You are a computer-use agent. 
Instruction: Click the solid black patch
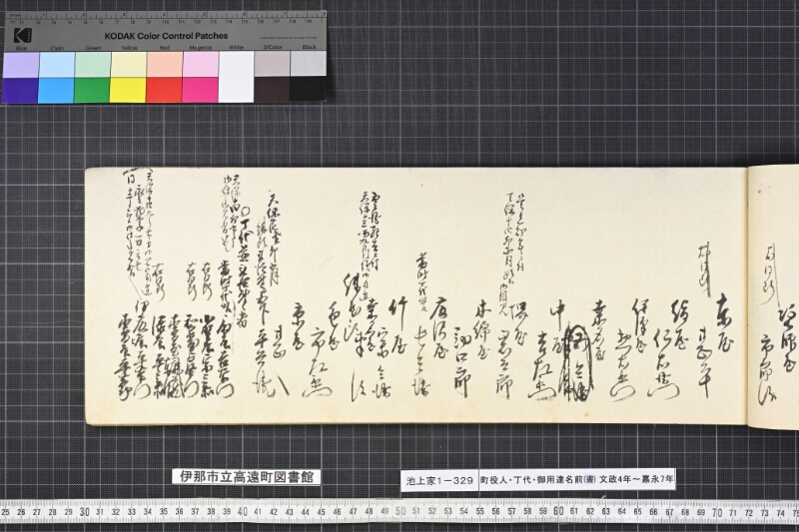click(309, 89)
